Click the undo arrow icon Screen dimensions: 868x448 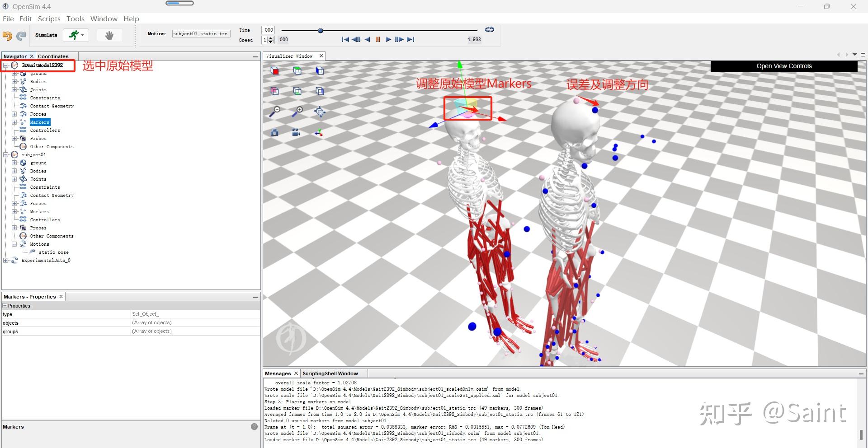7,36
